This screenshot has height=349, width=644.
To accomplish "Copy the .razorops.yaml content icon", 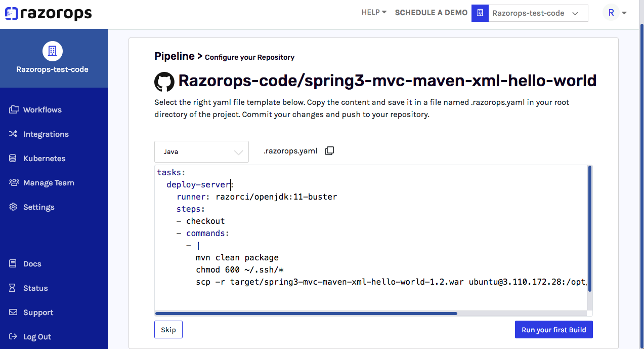I will pyautogui.click(x=329, y=151).
